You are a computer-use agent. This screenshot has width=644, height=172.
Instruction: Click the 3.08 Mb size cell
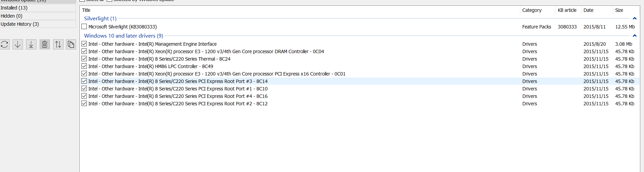click(x=624, y=44)
